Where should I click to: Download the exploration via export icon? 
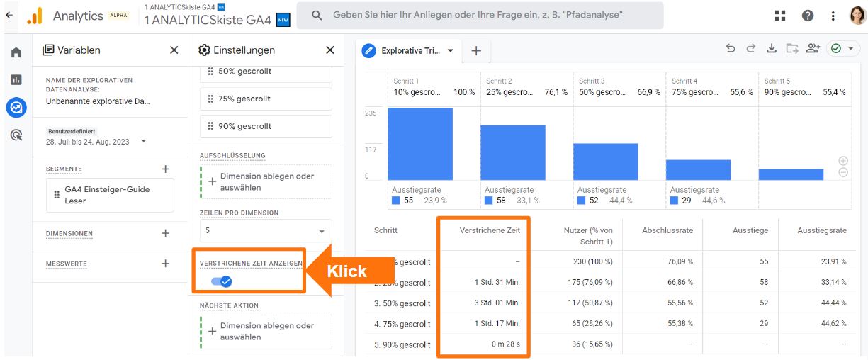point(772,49)
